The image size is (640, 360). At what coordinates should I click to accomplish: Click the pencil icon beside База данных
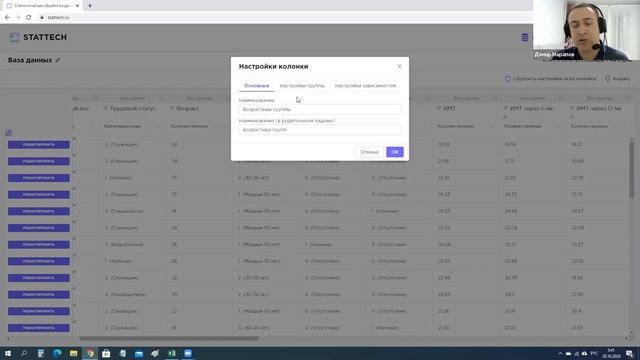point(58,60)
